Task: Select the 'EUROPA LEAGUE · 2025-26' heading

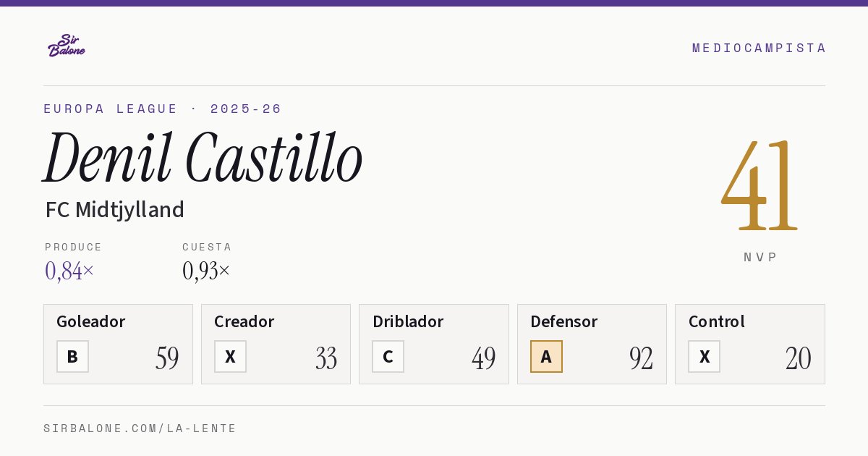Action: (163, 109)
